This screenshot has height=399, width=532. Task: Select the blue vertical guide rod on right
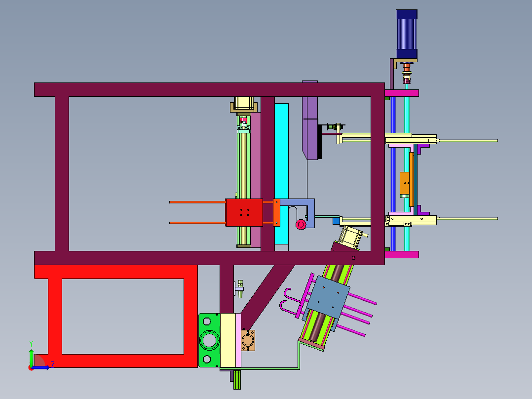[x=393, y=173]
